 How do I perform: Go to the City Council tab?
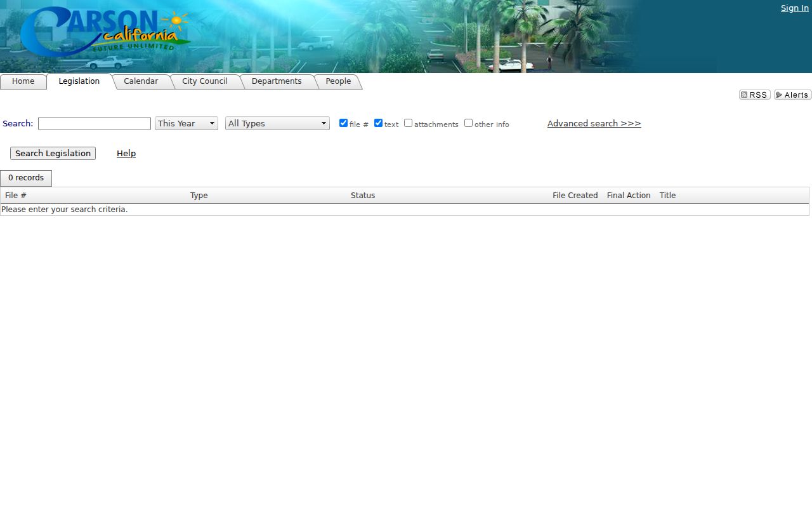tap(205, 81)
